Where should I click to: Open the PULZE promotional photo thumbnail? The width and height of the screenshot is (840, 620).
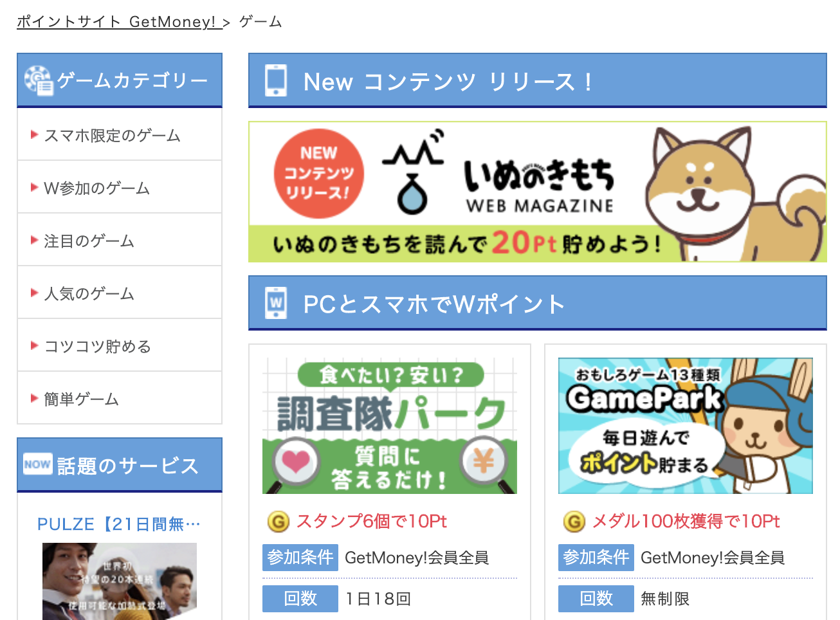coord(120,581)
